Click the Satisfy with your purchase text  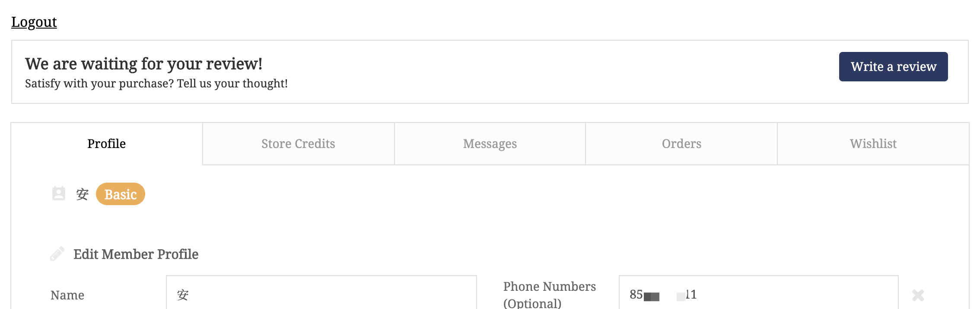(x=156, y=84)
